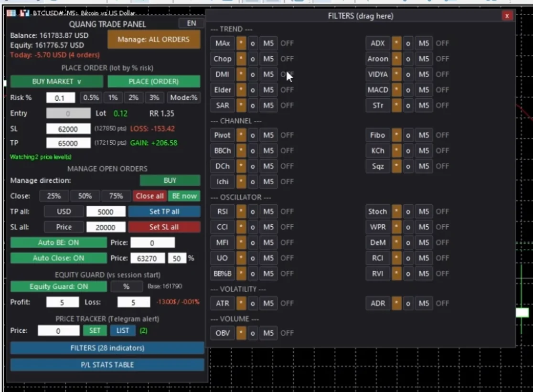The height and width of the screenshot is (392, 533).
Task: Change the M5 timeframe selector for BB%B
Action: pyautogui.click(x=268, y=274)
